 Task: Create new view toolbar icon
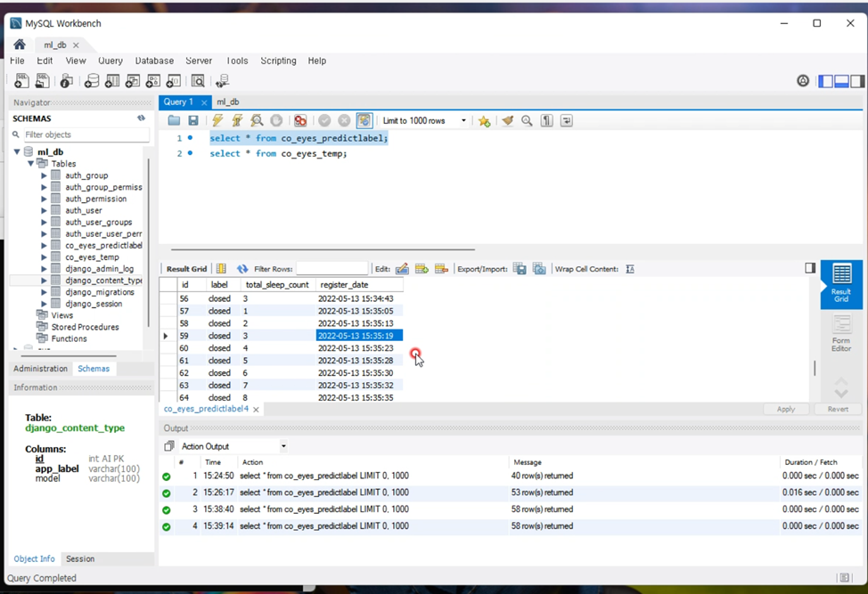pyautogui.click(x=132, y=81)
